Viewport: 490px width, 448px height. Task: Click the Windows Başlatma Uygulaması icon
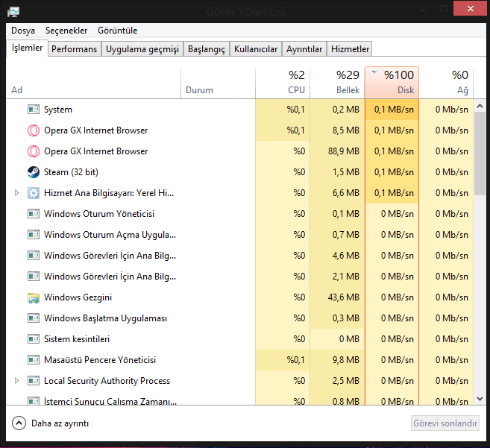(x=34, y=318)
